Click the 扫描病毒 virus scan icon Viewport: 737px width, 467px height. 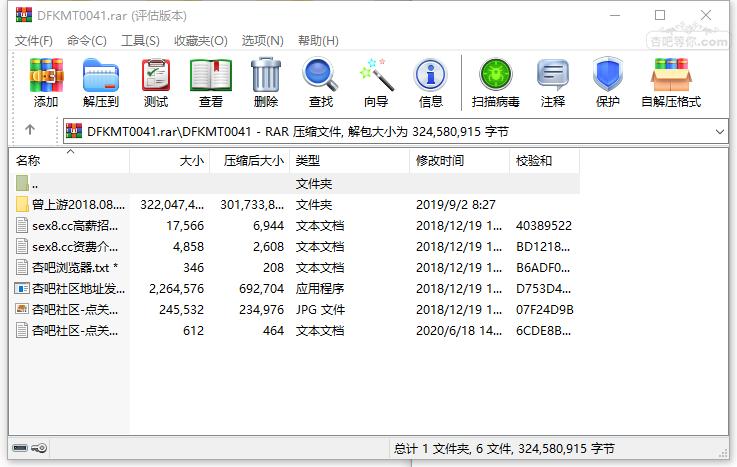pyautogui.click(x=495, y=83)
